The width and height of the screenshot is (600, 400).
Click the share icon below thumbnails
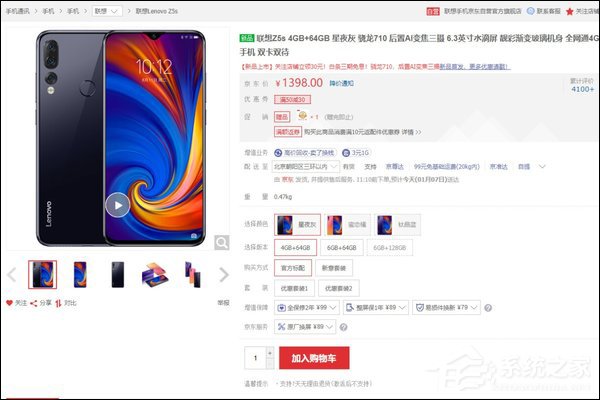click(x=34, y=303)
